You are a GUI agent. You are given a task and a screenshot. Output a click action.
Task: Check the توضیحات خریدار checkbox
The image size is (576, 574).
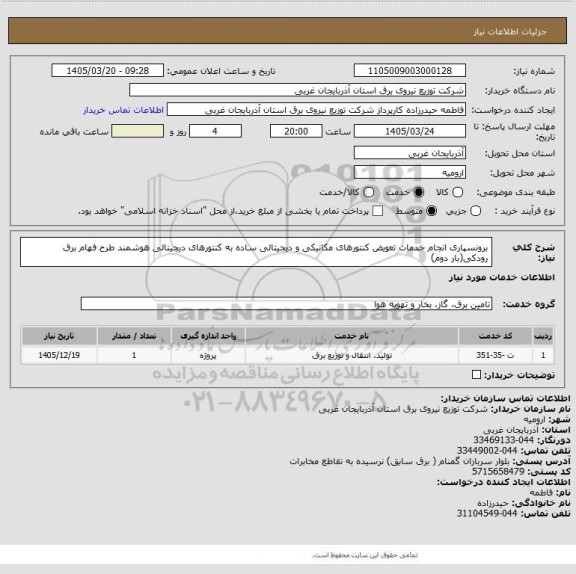[476, 375]
